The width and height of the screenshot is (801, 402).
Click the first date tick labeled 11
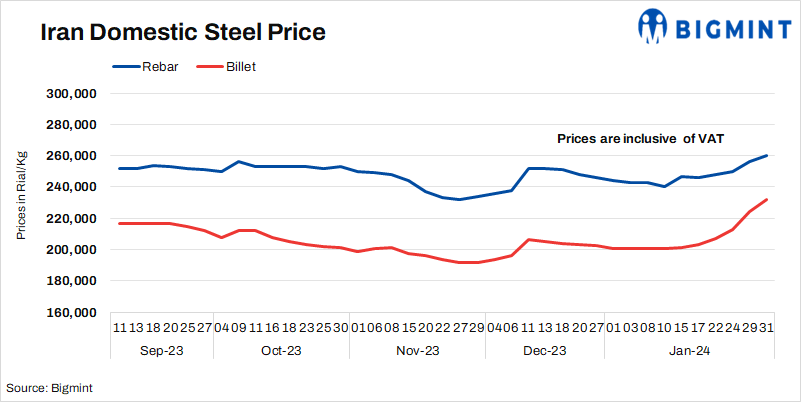pos(120,325)
